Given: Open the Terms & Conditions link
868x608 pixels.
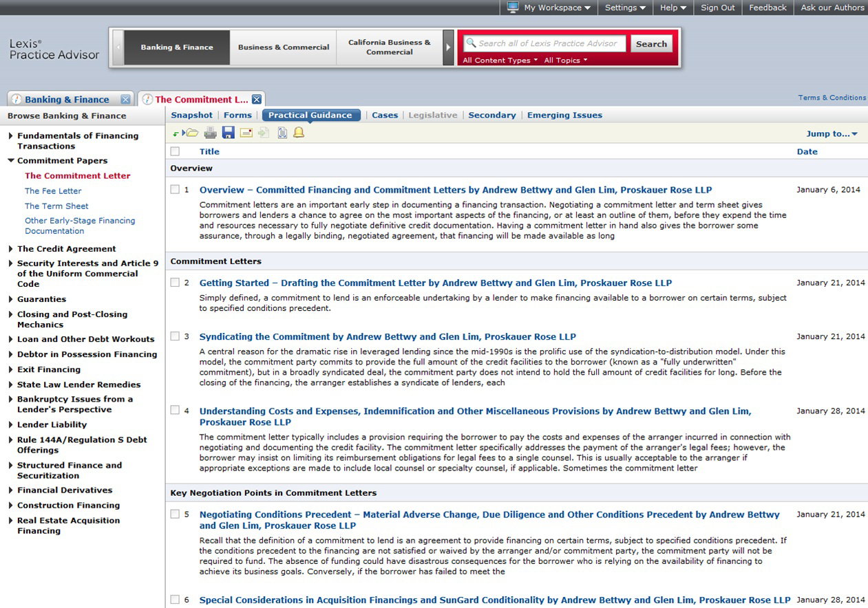Looking at the screenshot, I should (832, 98).
